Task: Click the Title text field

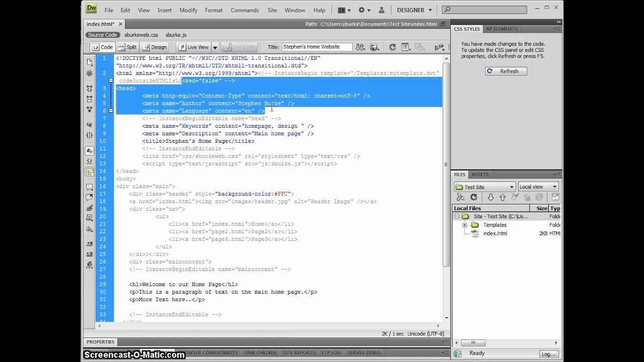Action: click(x=317, y=47)
